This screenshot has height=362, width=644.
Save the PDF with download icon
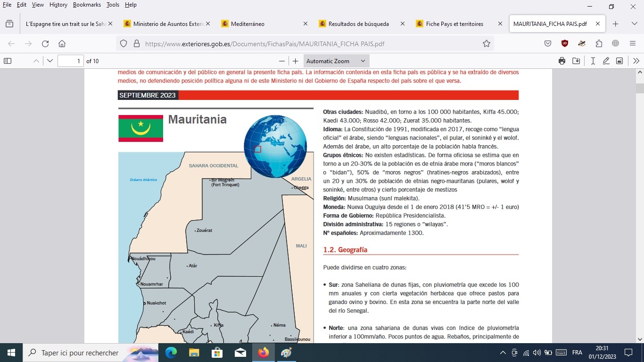pyautogui.click(x=576, y=61)
